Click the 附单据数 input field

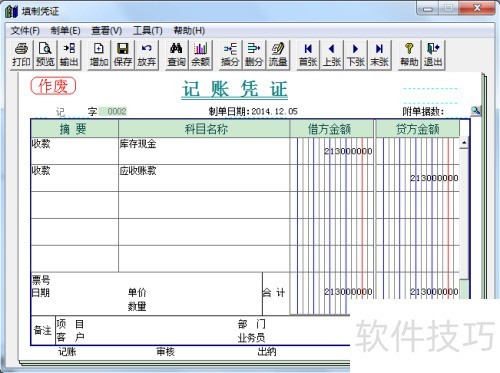[457, 111]
